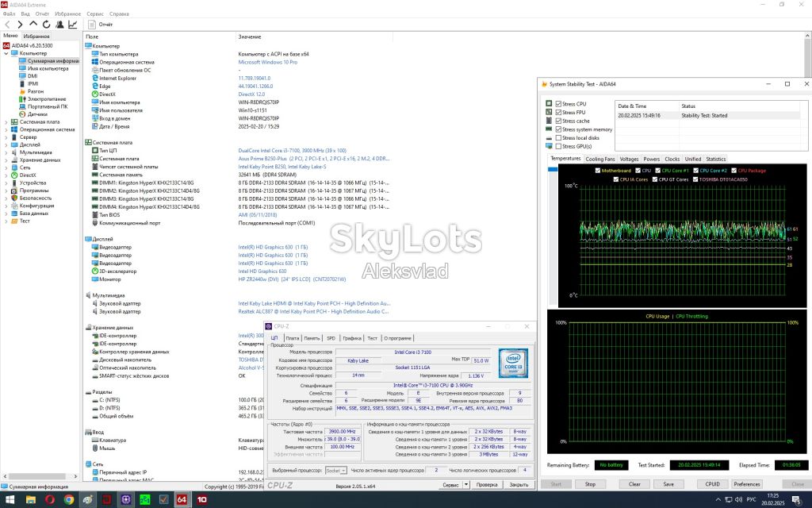Click the Save button in Stability Test

(668, 484)
